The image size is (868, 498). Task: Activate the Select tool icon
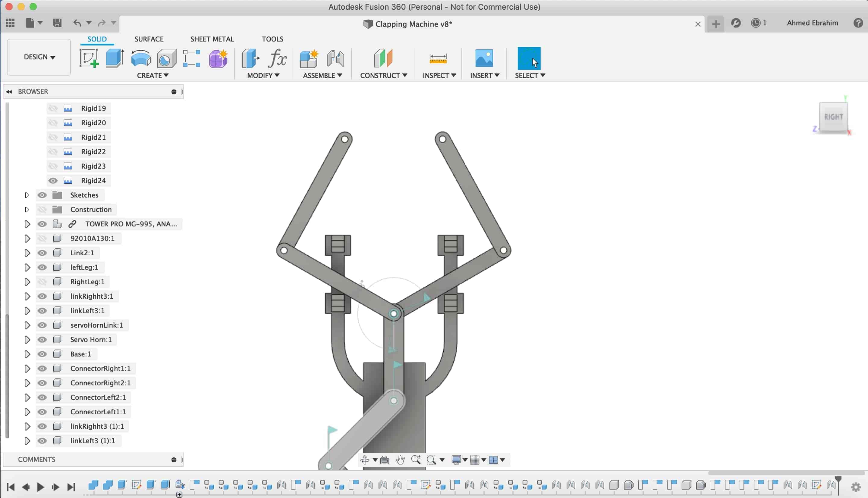coord(529,58)
